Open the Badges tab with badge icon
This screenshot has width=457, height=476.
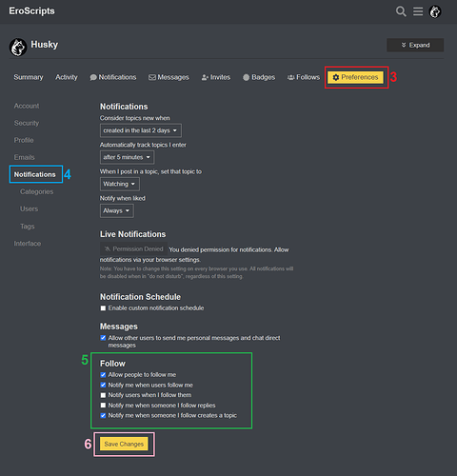(259, 77)
